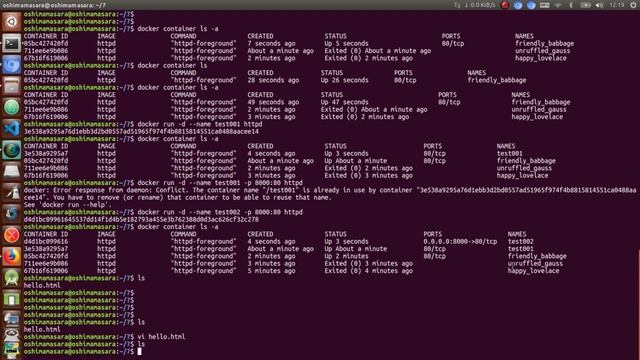
Task: Click the computer monitor dock icon
Action: click(11, 318)
